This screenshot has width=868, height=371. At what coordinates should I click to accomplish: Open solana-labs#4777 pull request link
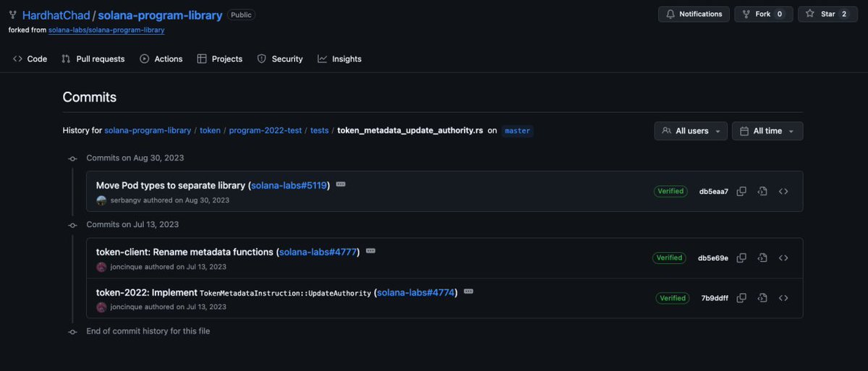pos(318,252)
